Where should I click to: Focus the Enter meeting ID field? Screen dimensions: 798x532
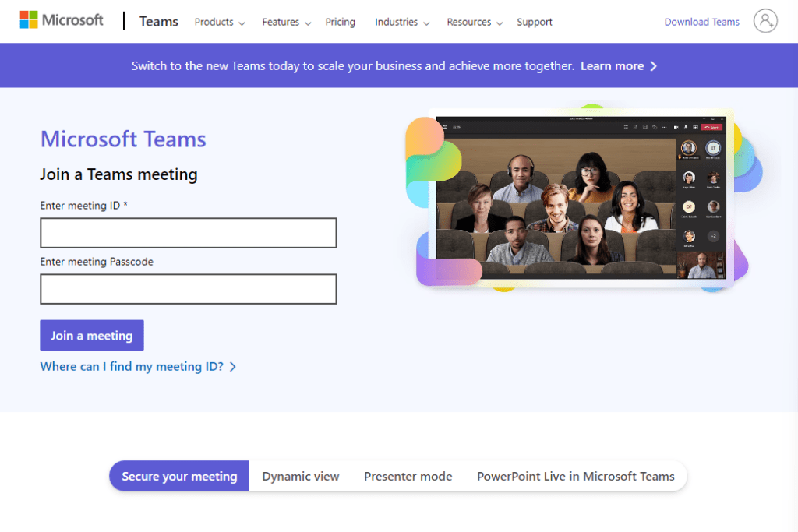[189, 233]
